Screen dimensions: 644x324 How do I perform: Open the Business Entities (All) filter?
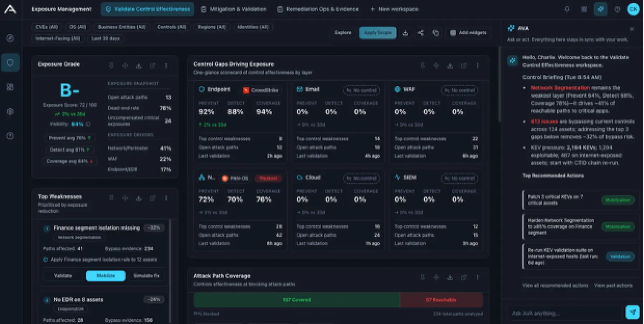tap(122, 27)
